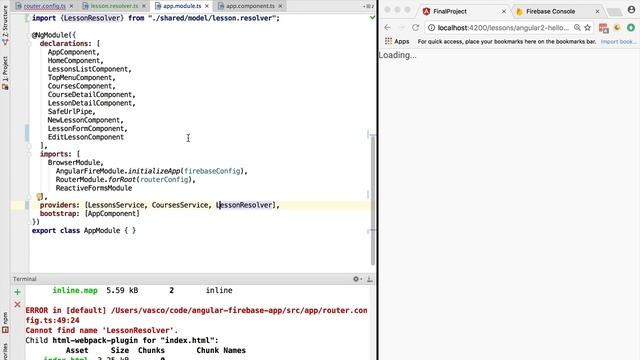Close the FinalProject browser tab
The image size is (640, 360).
pos(504,11)
